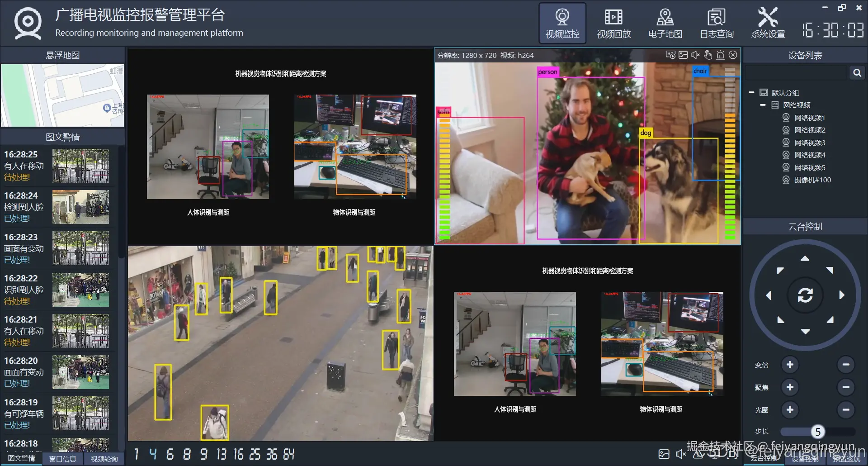Select 网络视频2 in the device tree
868x466 pixels.
(x=809, y=130)
